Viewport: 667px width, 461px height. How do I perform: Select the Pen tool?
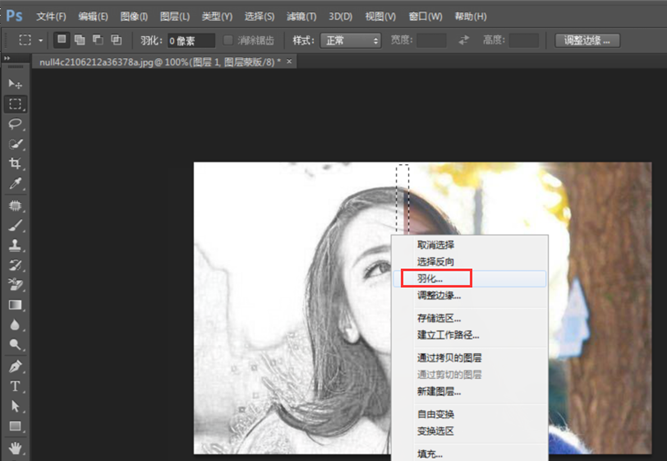pos(15,367)
